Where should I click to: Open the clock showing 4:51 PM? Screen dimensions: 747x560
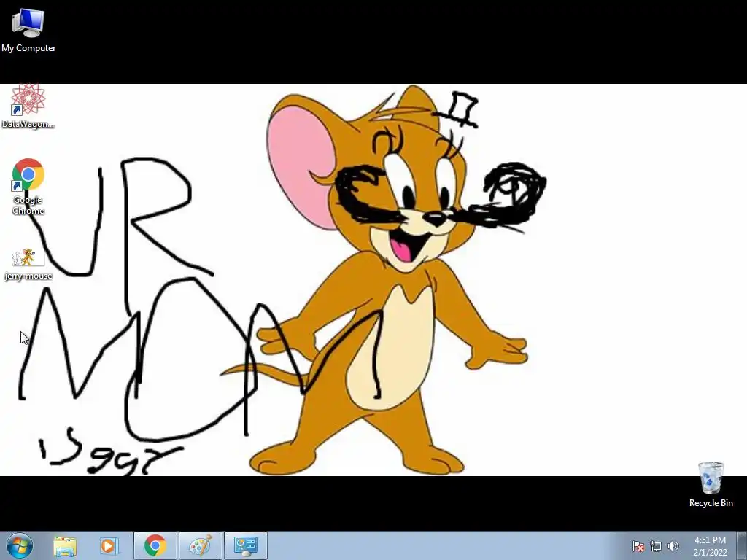point(710,546)
